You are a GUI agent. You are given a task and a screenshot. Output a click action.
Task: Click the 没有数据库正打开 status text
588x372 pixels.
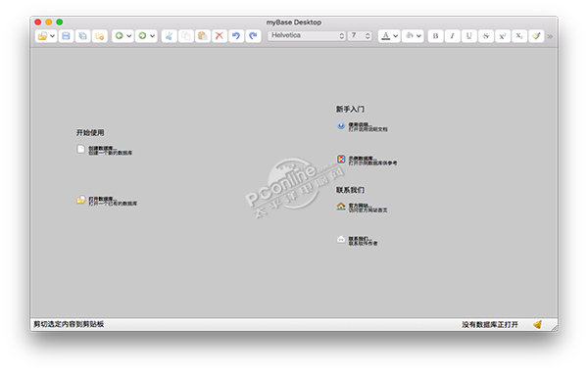click(x=490, y=324)
